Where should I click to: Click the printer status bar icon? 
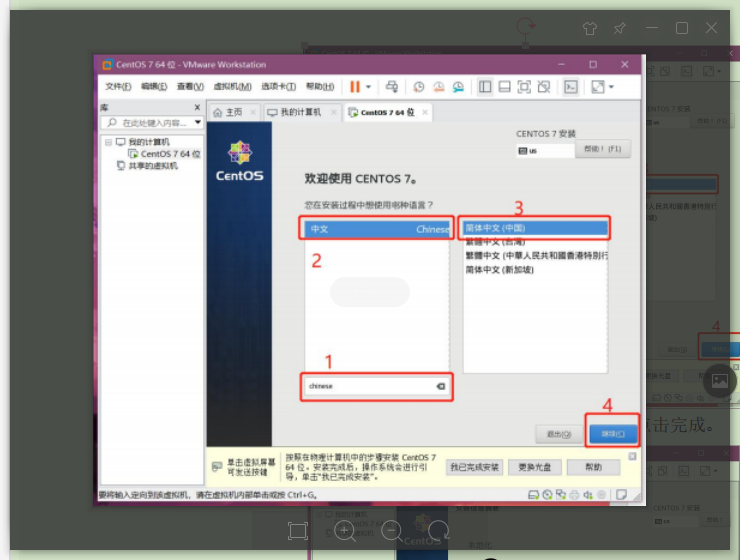tap(574, 495)
